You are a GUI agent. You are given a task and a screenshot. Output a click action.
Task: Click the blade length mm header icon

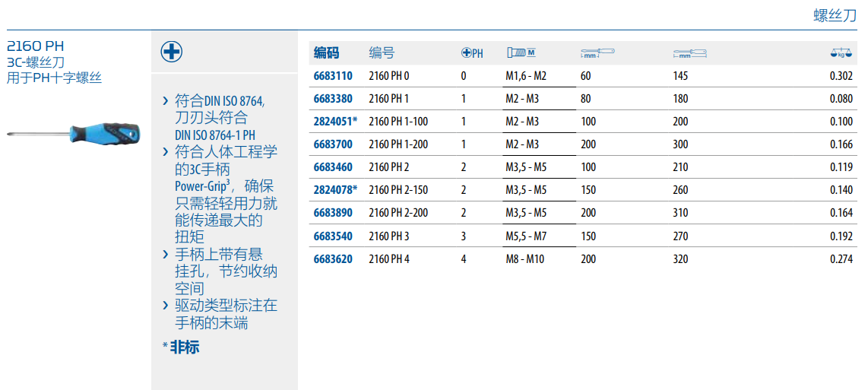click(597, 52)
